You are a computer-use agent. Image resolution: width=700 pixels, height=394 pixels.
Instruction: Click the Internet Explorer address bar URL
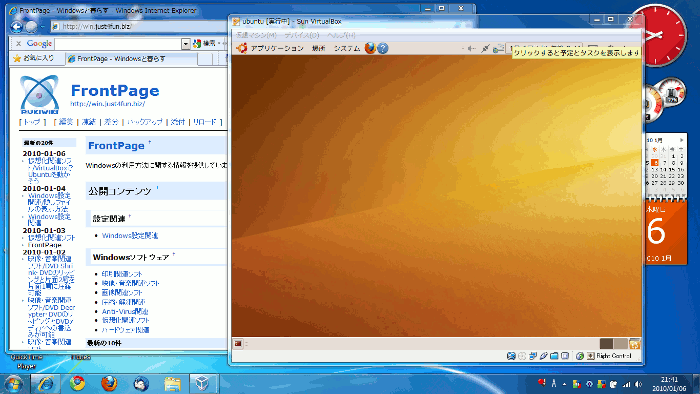pos(96,27)
